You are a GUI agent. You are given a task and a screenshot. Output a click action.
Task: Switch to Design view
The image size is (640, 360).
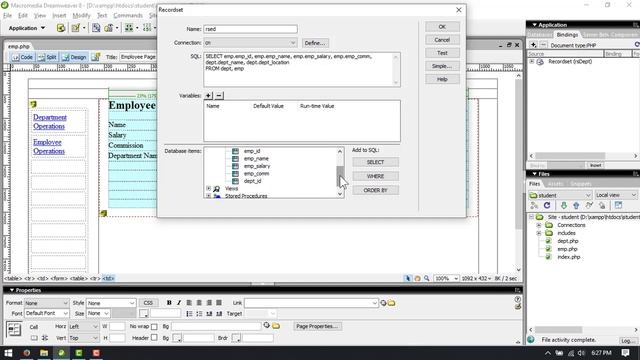coord(74,57)
